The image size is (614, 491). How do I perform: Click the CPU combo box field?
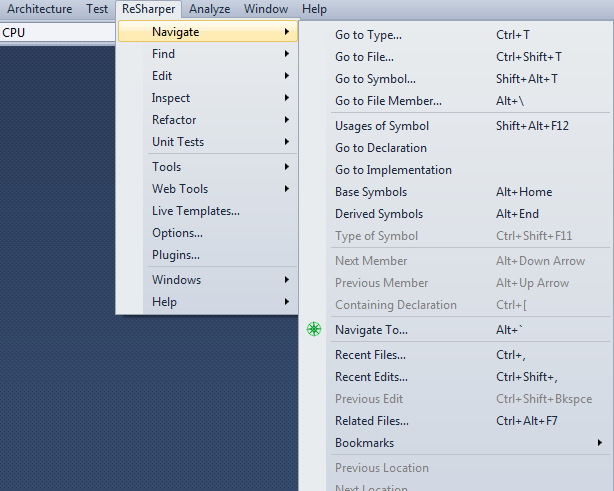[58, 32]
